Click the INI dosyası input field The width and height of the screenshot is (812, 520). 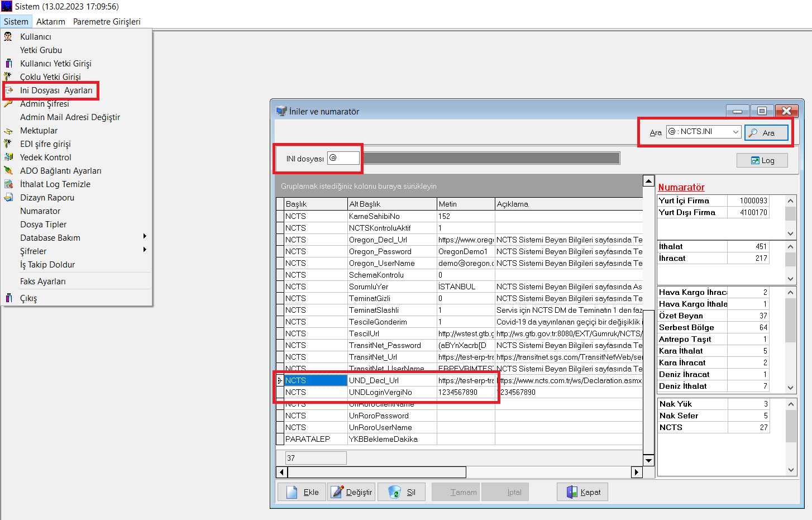[x=343, y=158]
